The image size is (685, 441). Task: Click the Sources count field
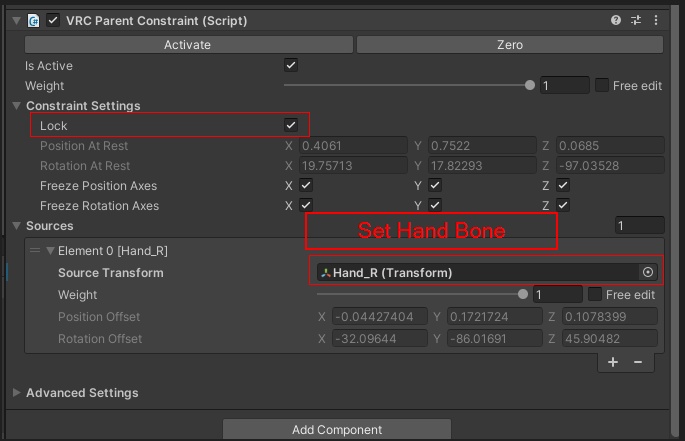[640, 226]
